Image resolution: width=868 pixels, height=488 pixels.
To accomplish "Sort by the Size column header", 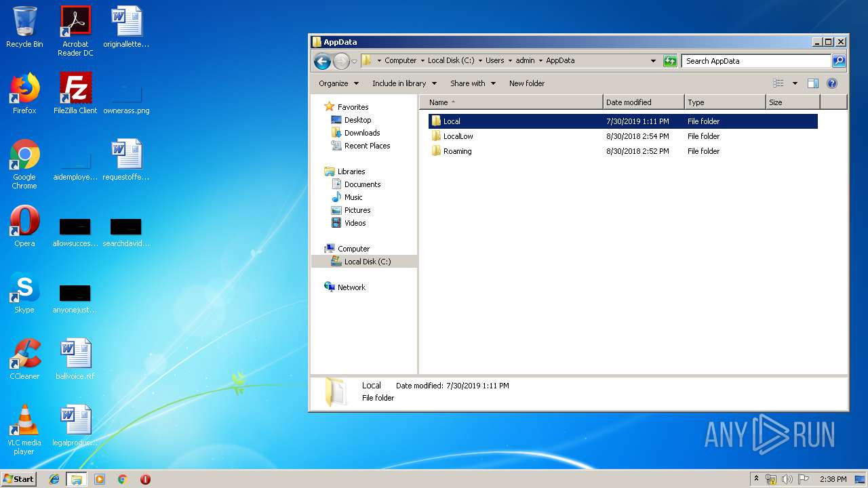I will tap(793, 102).
